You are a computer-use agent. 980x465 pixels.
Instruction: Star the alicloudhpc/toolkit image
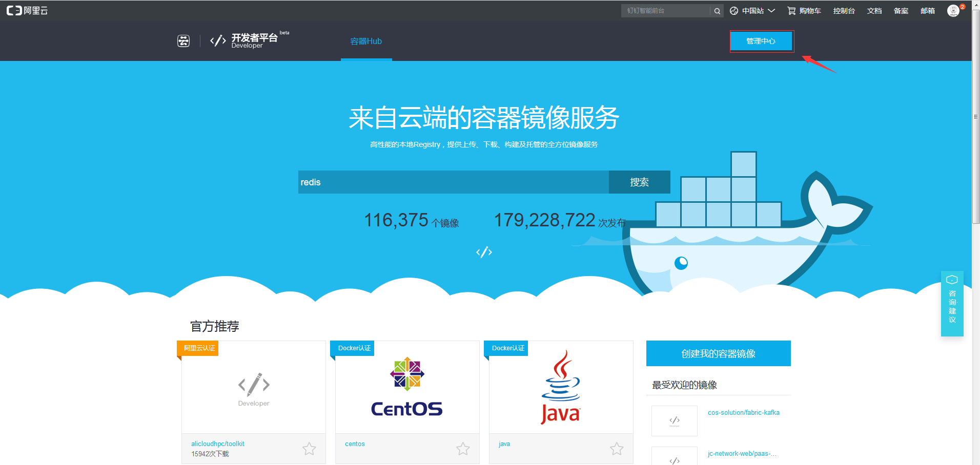click(309, 449)
